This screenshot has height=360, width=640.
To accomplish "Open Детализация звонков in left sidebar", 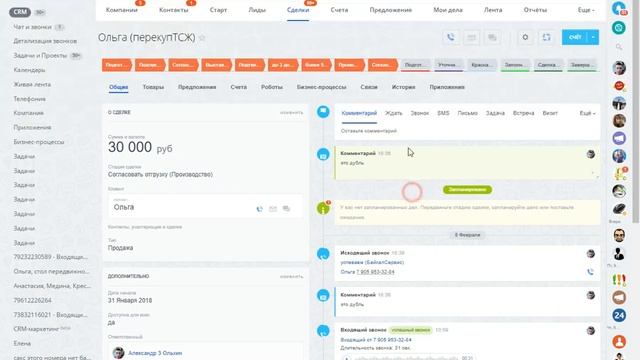I will coord(45,41).
